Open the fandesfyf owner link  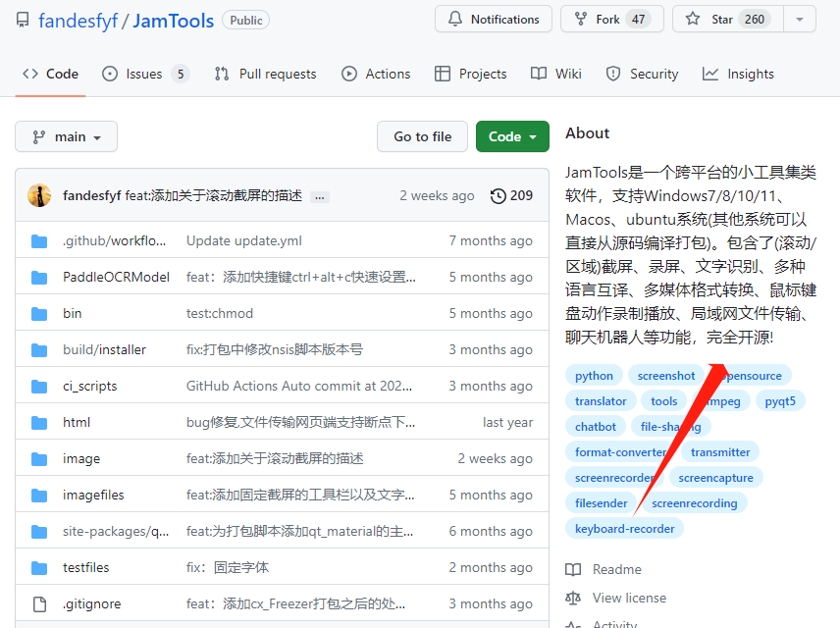point(78,21)
